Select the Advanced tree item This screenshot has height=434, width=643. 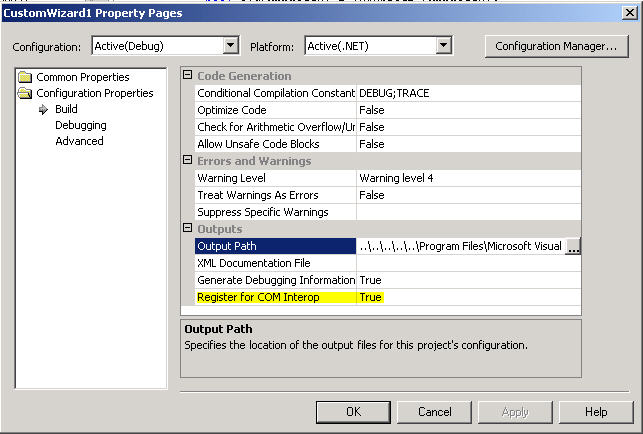(x=79, y=141)
